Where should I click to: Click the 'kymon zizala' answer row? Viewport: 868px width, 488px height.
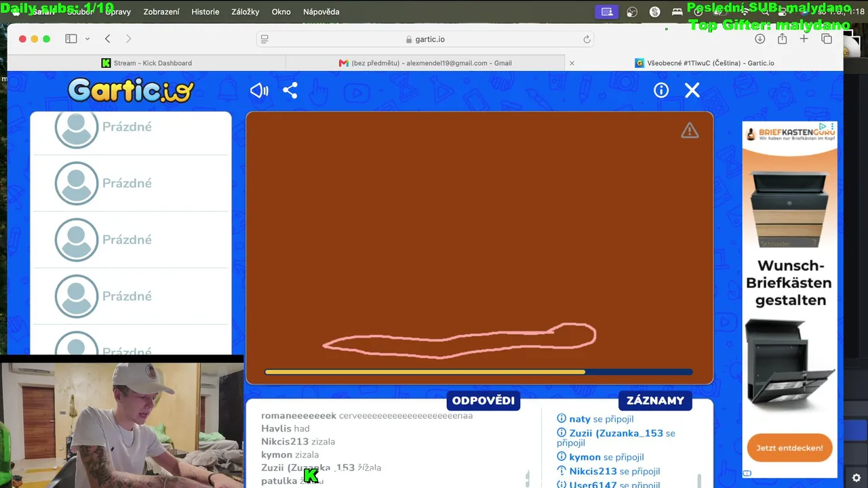click(290, 455)
